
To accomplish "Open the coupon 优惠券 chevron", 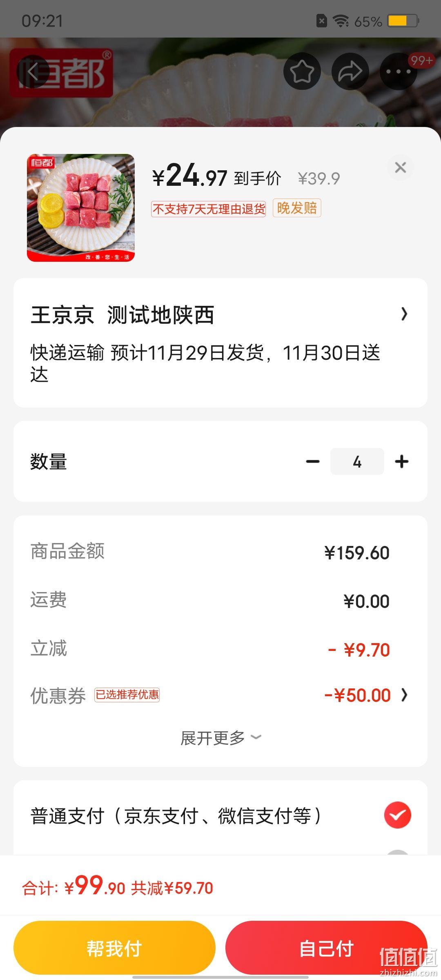I will coord(404,695).
